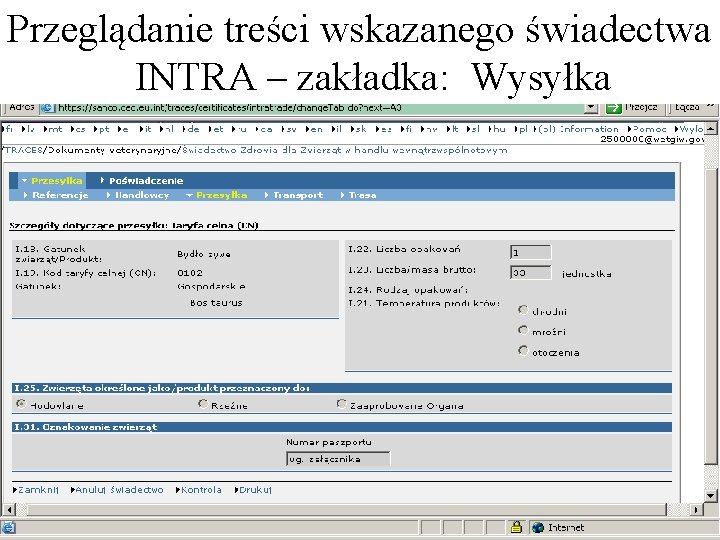The width and height of the screenshot is (720, 540).
Task: Switch language to pt
Action: click(103, 129)
